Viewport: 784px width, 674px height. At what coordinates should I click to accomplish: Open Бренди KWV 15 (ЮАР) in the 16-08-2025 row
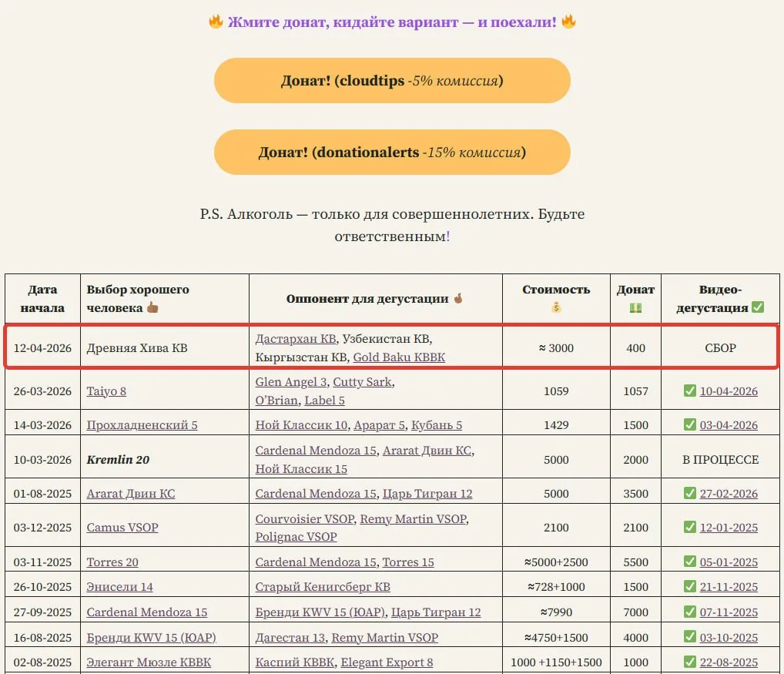(x=152, y=638)
